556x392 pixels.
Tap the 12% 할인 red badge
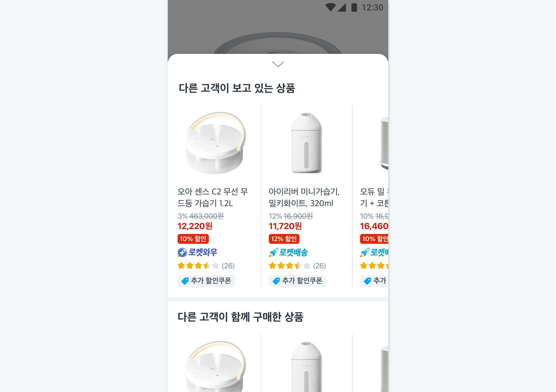[284, 239]
